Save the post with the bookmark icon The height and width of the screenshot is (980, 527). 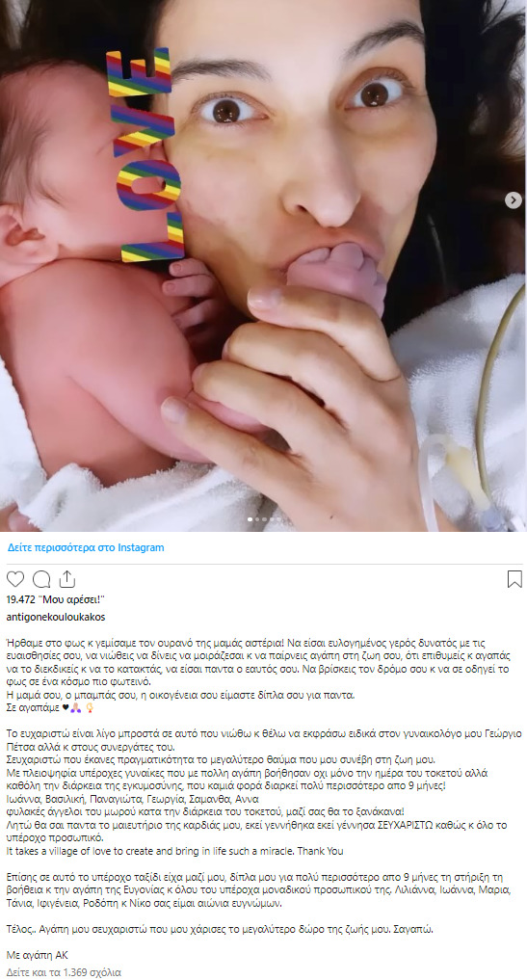click(514, 579)
